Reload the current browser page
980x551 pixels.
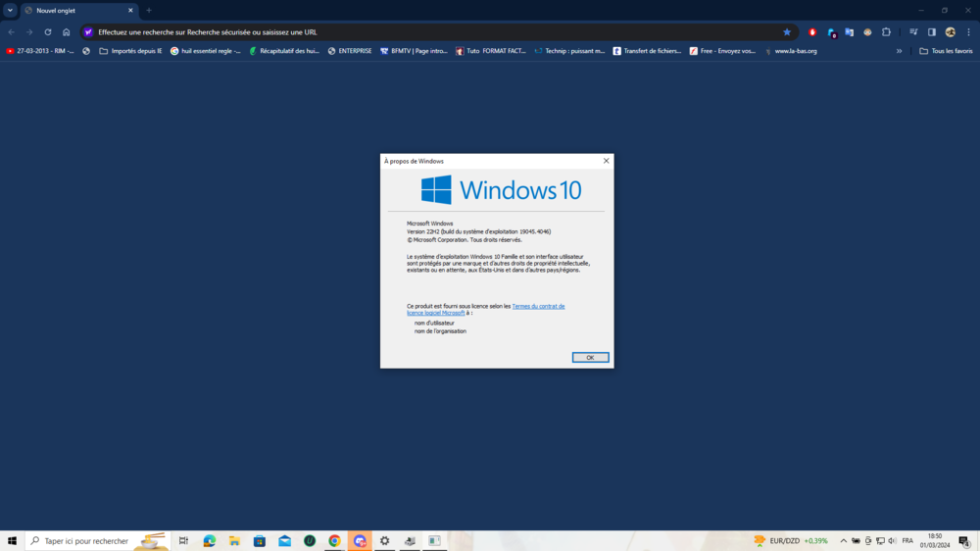coord(47,32)
